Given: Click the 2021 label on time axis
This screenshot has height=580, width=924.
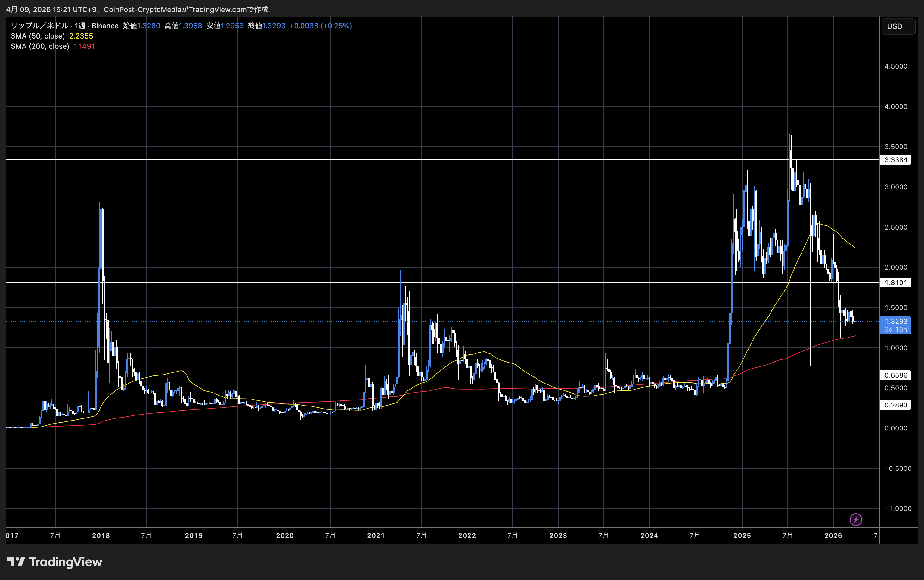Looking at the screenshot, I should (376, 535).
